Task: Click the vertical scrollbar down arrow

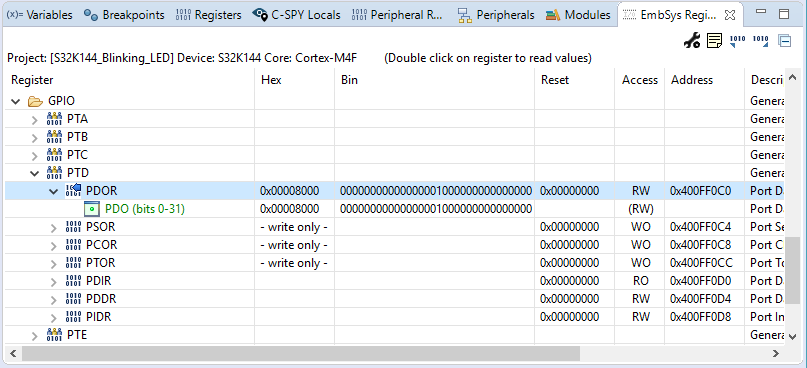Action: pyautogui.click(x=793, y=336)
